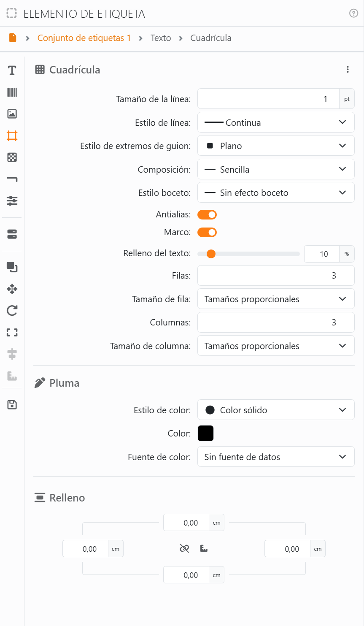The image size is (364, 626).
Task: Select the Text tool icon in sidebar
Action: pyautogui.click(x=12, y=70)
